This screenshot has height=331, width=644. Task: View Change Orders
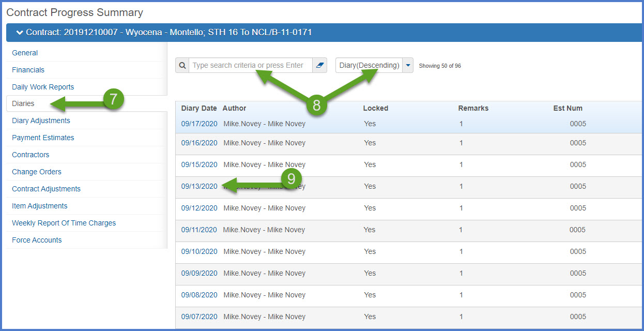[x=36, y=172]
